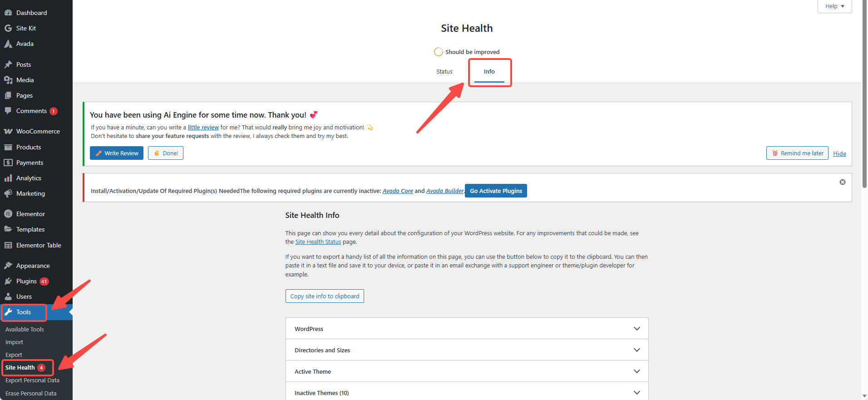
Task: Click the Dashboard icon in sidebar
Action: click(8, 13)
